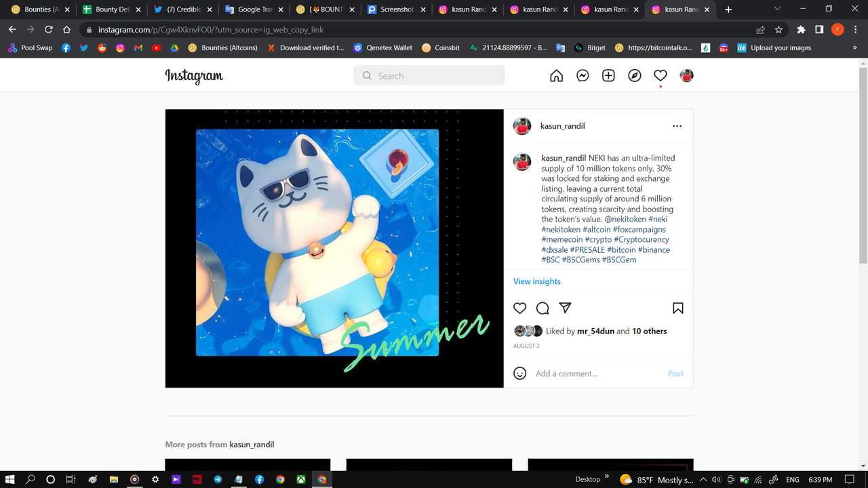The width and height of the screenshot is (868, 488).
Task: Click Post comment button
Action: click(675, 373)
